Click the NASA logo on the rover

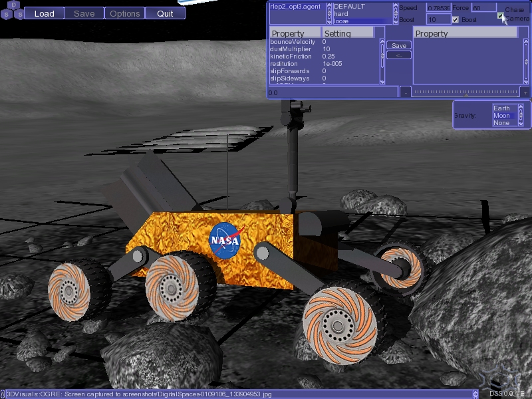tap(225, 240)
